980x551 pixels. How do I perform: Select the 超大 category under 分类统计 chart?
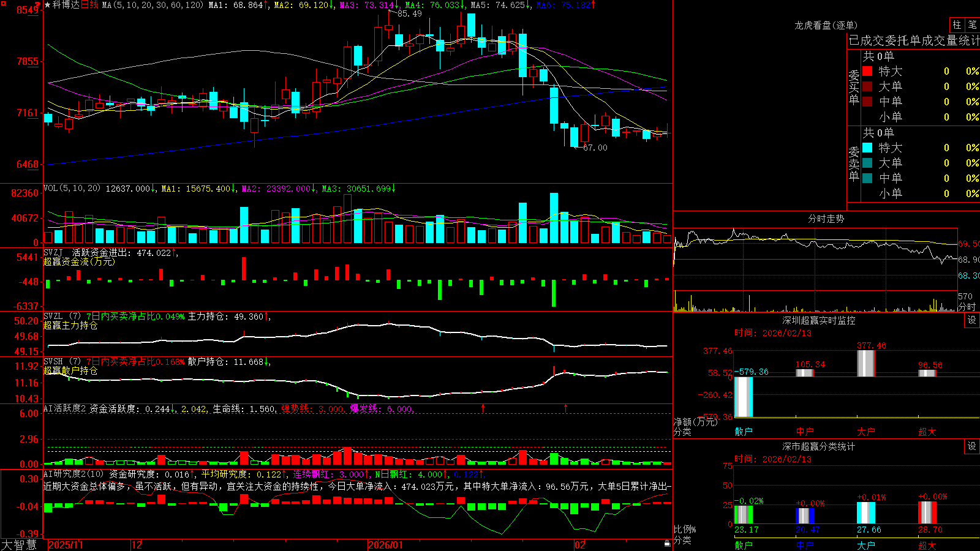927,545
